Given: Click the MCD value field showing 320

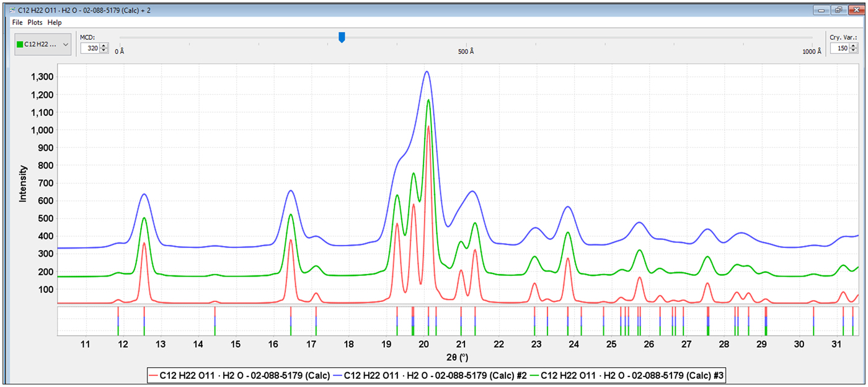Looking at the screenshot, I should coord(90,48).
